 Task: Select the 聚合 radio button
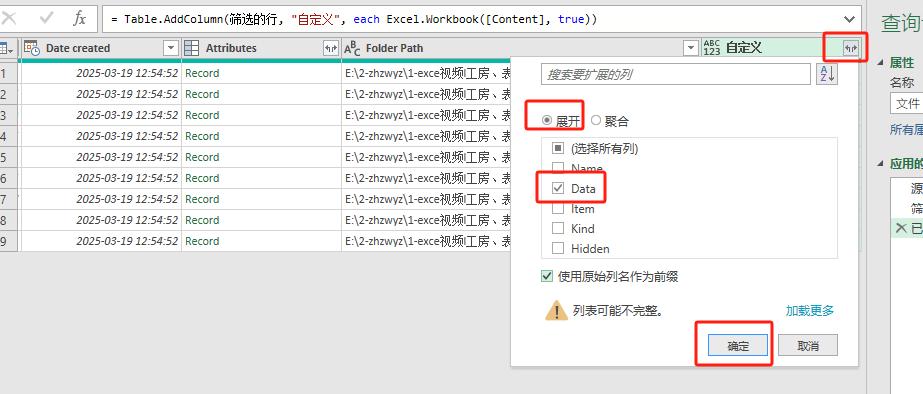pos(596,121)
